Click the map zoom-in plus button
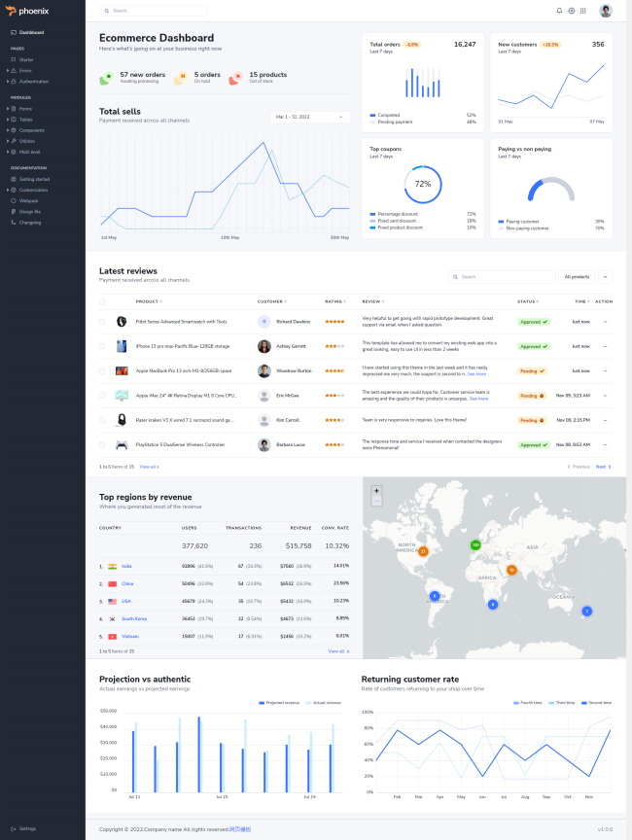The height and width of the screenshot is (840, 632). click(x=376, y=491)
